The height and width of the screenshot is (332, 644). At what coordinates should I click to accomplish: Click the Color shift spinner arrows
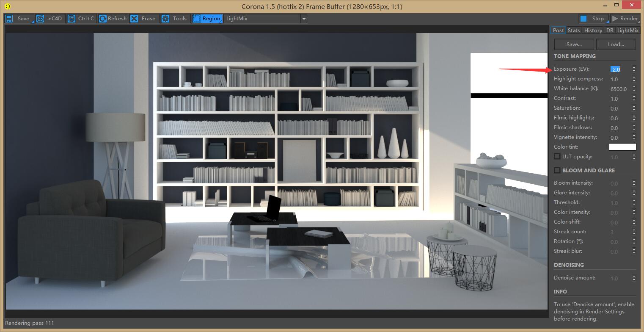pos(634,222)
